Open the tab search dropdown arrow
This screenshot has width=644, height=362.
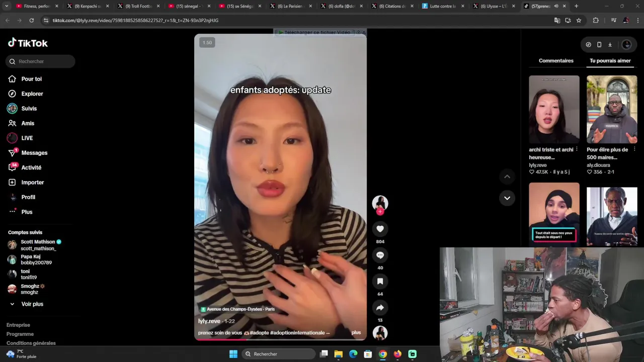click(7, 6)
